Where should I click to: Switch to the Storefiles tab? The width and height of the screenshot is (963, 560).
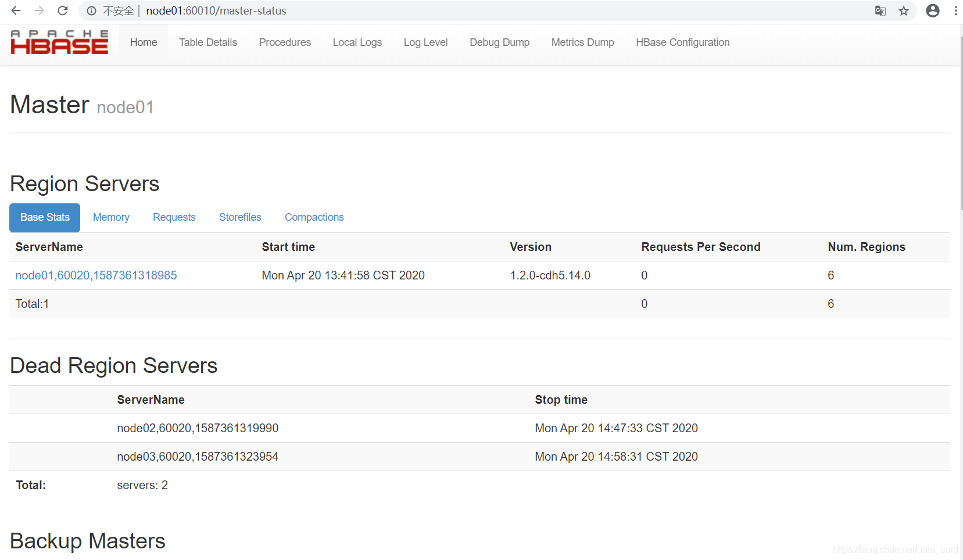click(240, 217)
